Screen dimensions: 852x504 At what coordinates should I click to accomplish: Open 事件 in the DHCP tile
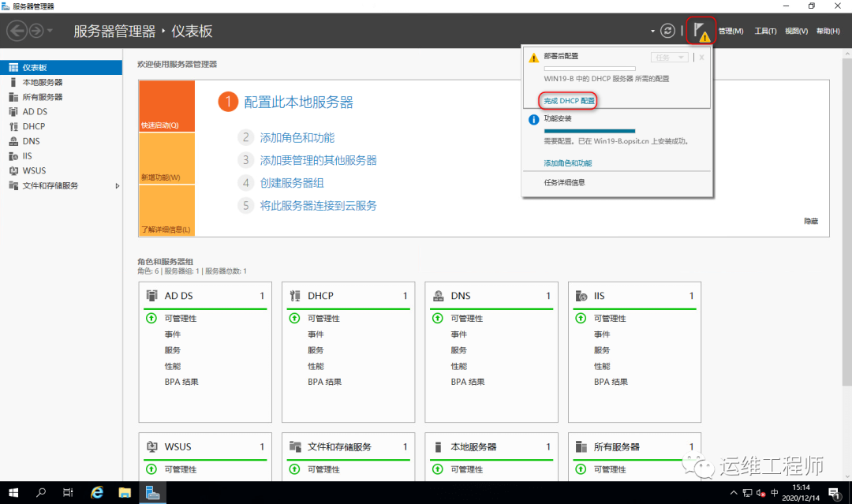(316, 334)
